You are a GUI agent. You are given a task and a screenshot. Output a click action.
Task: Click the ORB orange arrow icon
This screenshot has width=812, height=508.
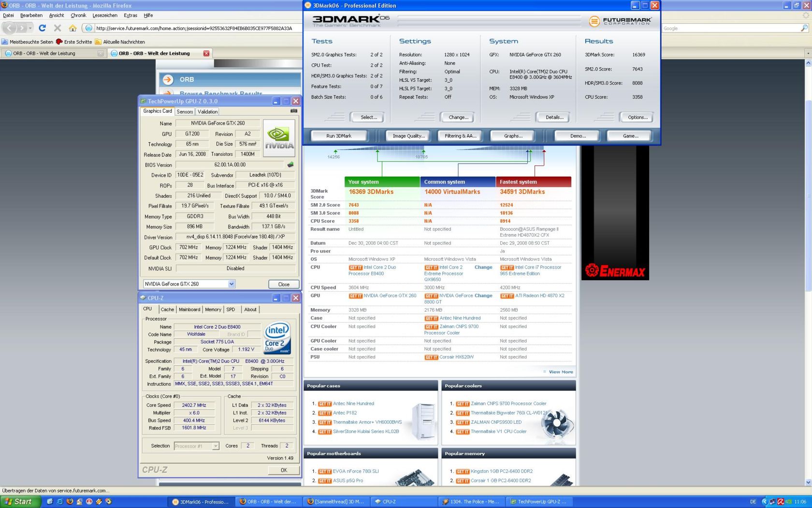tap(168, 79)
